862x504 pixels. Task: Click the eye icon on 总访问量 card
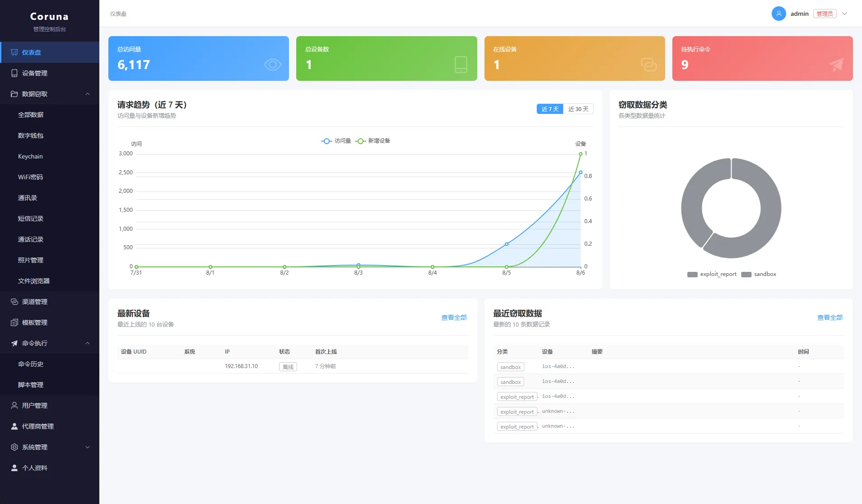(x=273, y=65)
